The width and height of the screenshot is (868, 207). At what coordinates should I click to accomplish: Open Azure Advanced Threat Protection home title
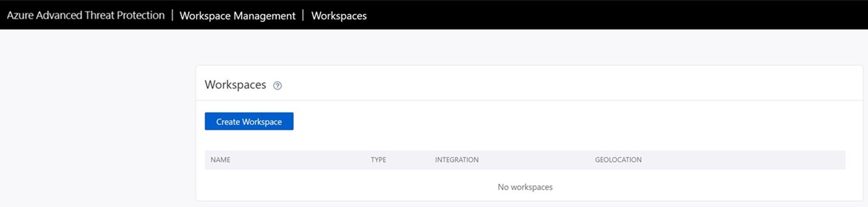tap(86, 16)
